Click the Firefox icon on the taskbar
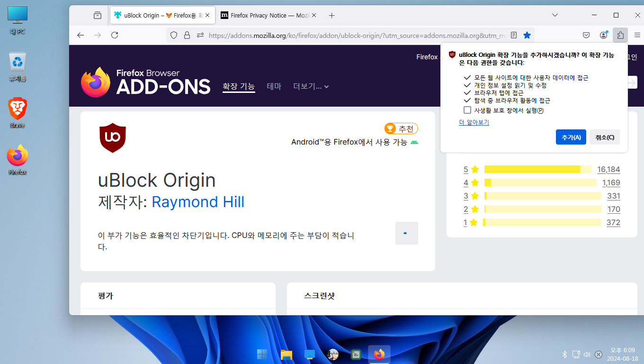This screenshot has width=644, height=364. tap(379, 354)
